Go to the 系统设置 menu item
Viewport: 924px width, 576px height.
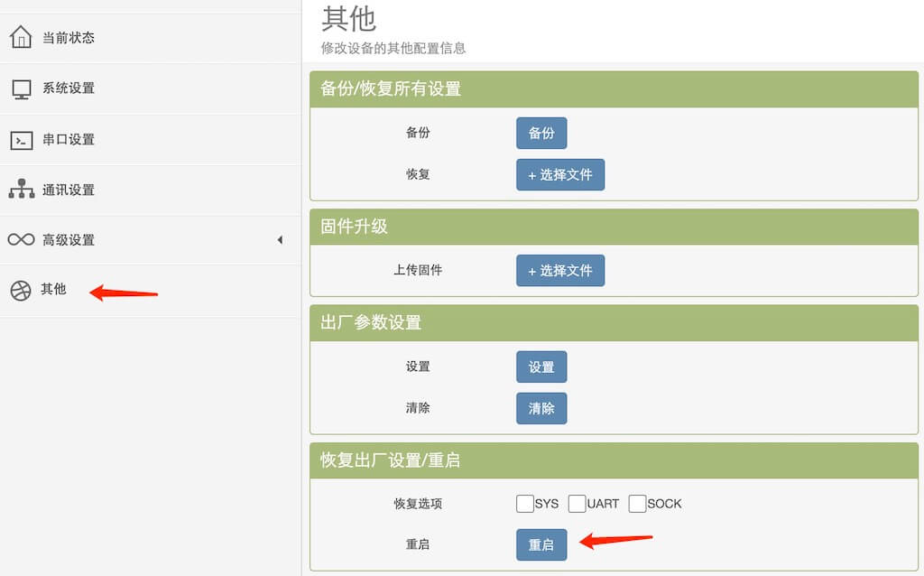[69, 88]
